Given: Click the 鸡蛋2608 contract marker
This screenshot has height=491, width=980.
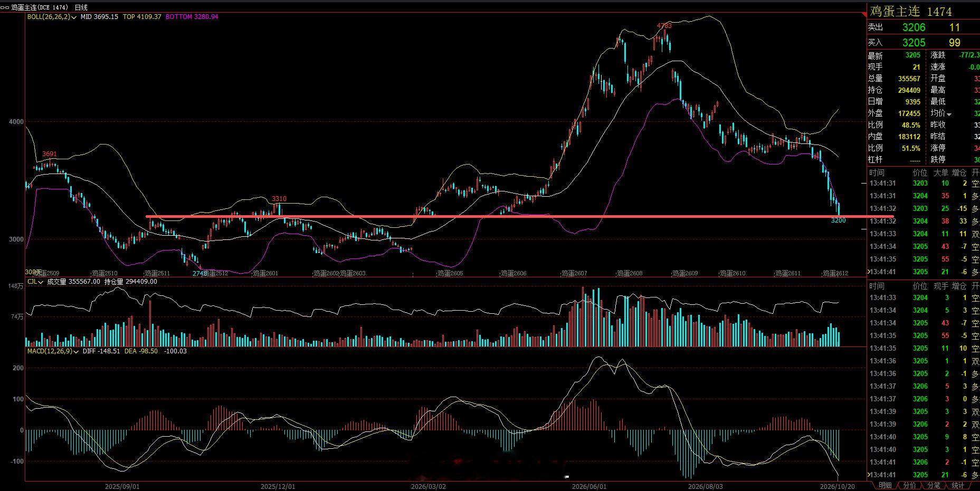Looking at the screenshot, I should 630,273.
